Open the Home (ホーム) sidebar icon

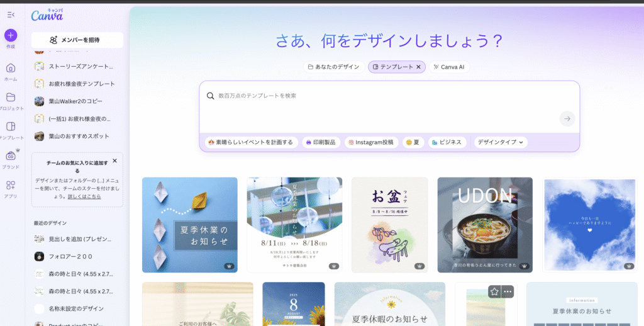[11, 68]
